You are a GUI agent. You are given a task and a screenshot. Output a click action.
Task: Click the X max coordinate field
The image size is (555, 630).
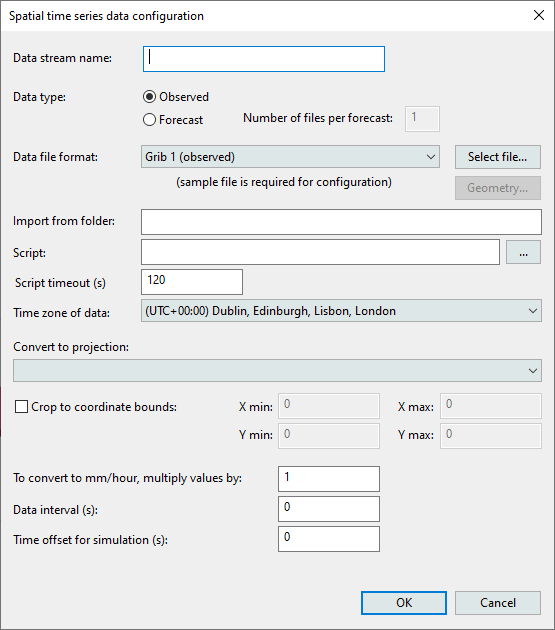coord(491,406)
